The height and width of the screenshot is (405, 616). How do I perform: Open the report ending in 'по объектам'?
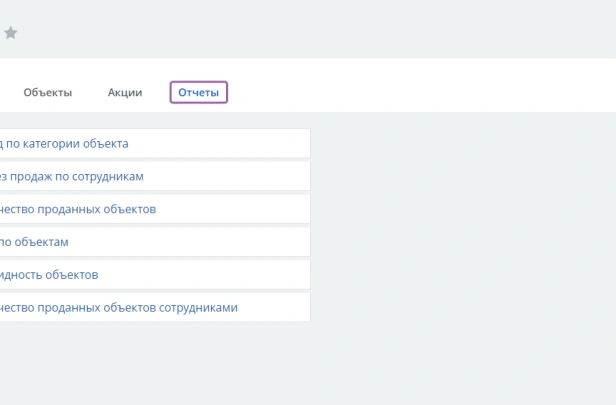34,242
